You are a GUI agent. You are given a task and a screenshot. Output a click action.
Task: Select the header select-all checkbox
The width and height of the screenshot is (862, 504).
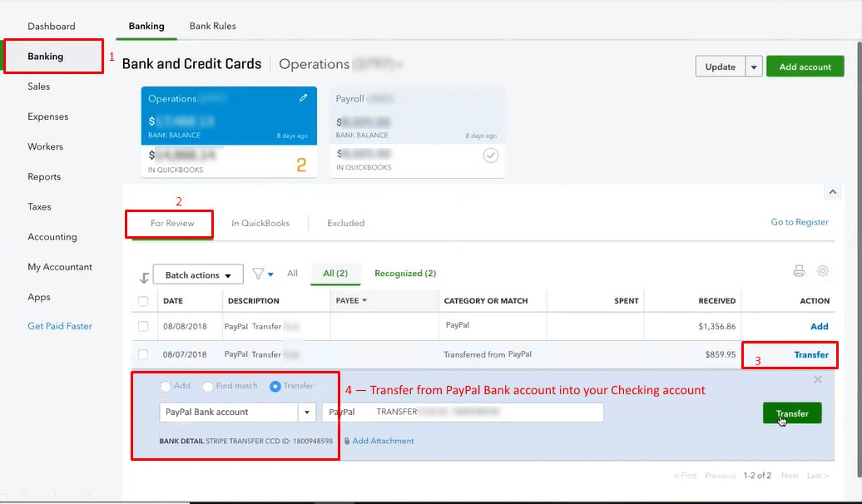click(x=143, y=300)
